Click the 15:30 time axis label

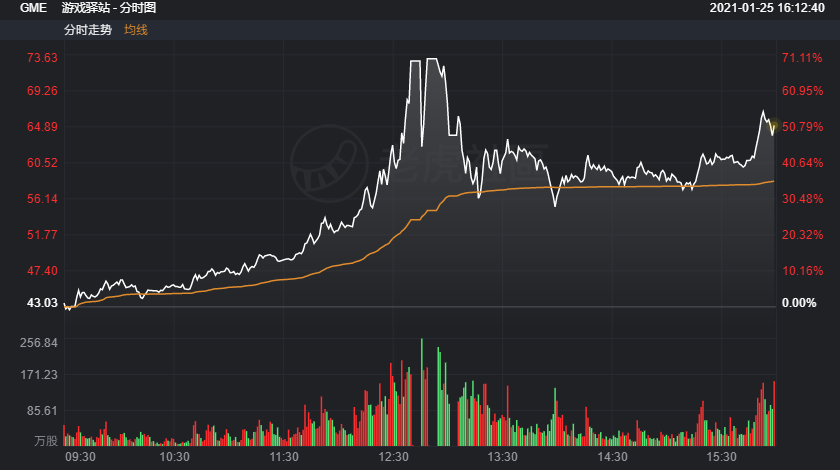[722, 457]
